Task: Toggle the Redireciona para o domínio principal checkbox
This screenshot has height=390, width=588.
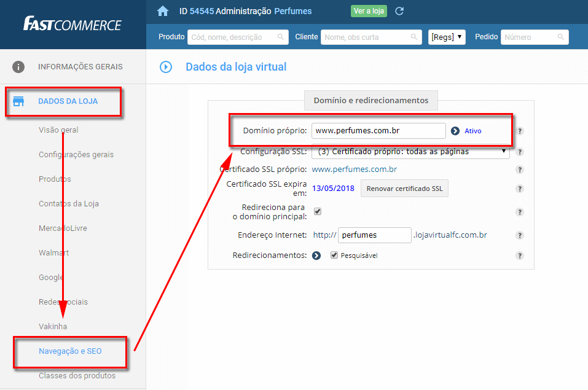Action: (x=318, y=211)
